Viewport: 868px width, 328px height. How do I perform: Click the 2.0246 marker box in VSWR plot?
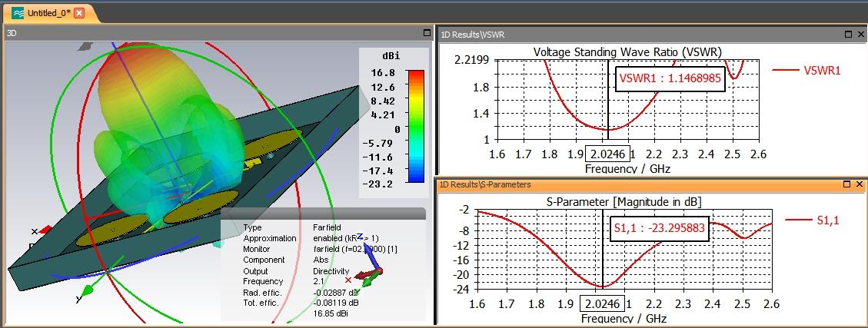pyautogui.click(x=607, y=153)
